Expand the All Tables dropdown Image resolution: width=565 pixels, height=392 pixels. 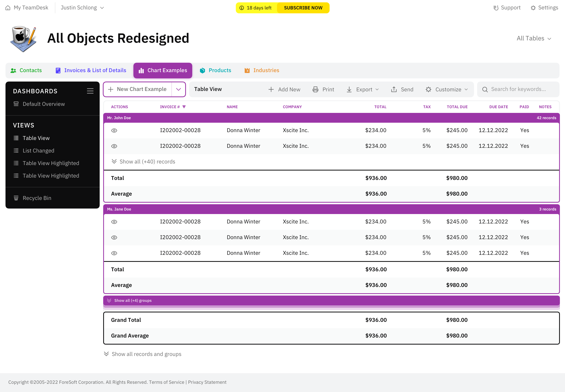534,38
